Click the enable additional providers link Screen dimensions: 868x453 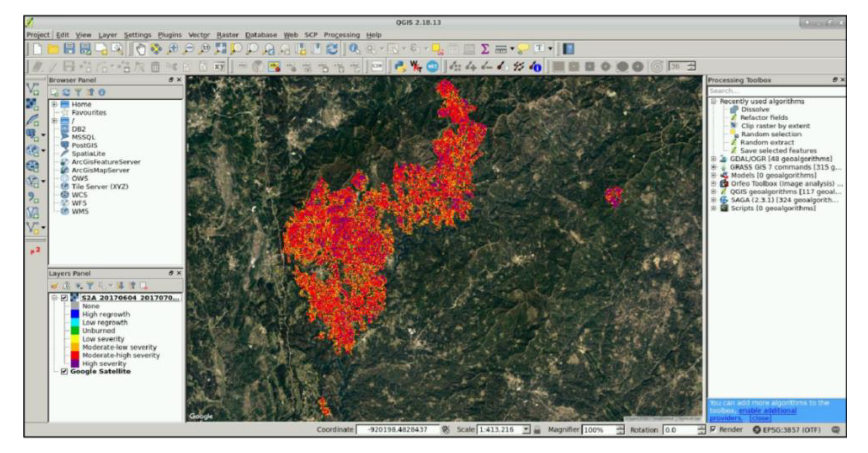(767, 411)
